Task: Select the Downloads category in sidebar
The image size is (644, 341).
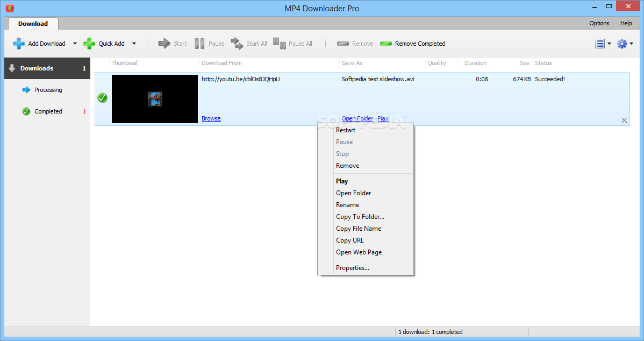Action: [x=47, y=68]
